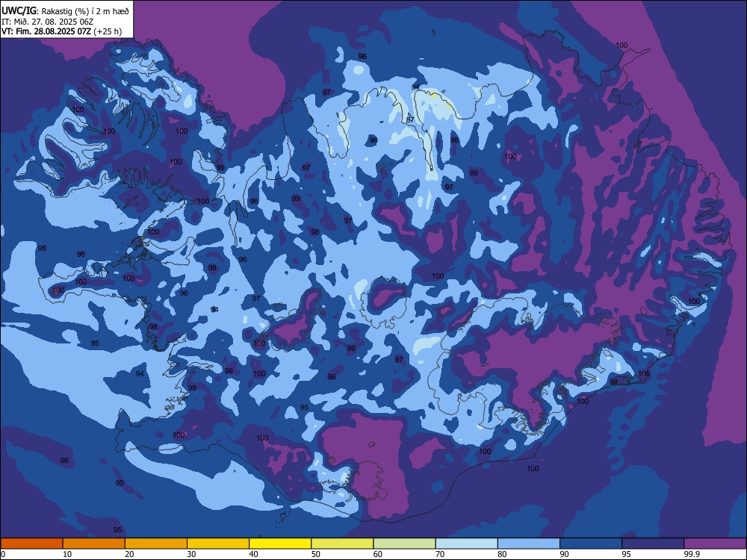Screen dimensions: 747x560
Task: Click the 'VT: Fim. 28.08.2025 07Z (+25 h)' line
Action: [x=61, y=31]
